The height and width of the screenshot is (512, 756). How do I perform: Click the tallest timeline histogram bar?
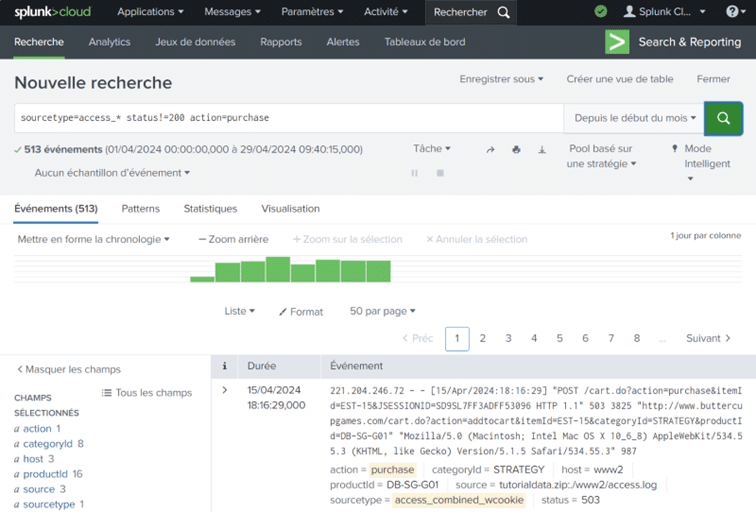coord(278,269)
